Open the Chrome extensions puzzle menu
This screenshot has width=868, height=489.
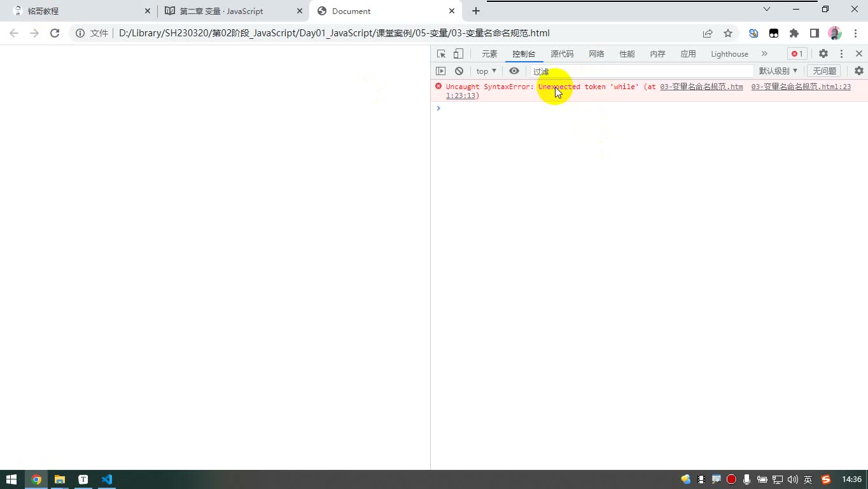coord(794,33)
